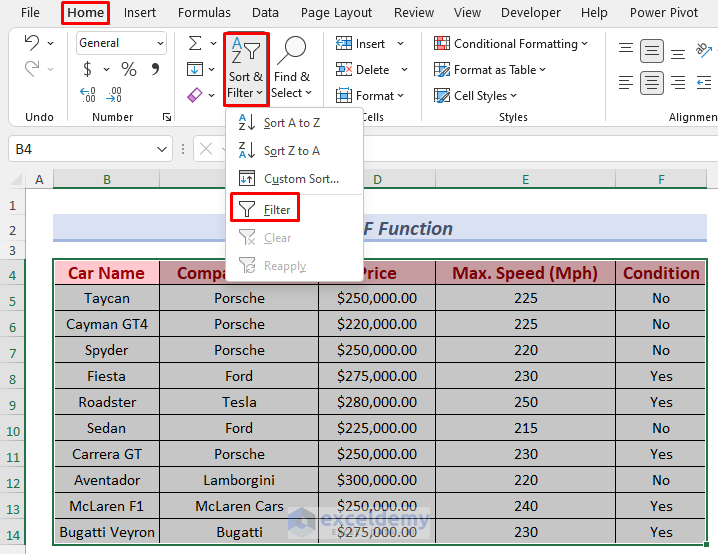Toggle Middle Align icon
This screenshot has width=718, height=554.
(x=652, y=50)
